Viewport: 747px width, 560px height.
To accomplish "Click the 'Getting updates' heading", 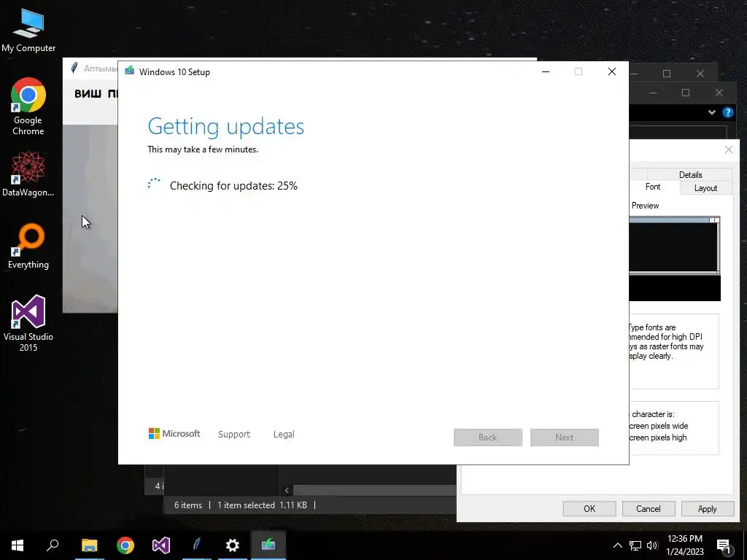I will [x=226, y=127].
